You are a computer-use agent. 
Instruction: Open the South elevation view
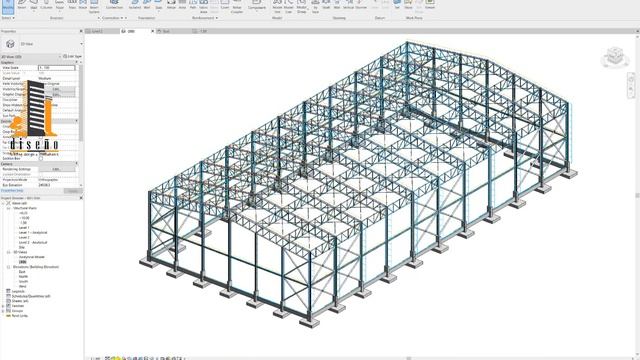[x=23, y=282]
